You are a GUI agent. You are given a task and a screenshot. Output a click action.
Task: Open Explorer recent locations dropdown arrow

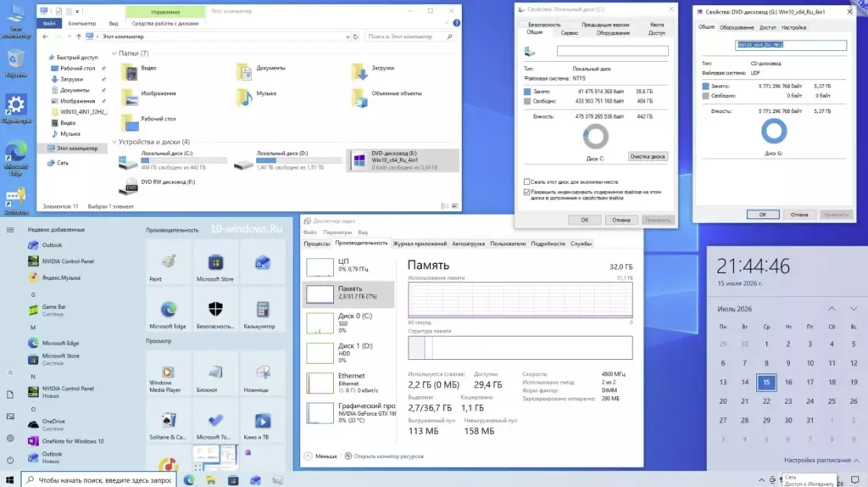(70, 36)
